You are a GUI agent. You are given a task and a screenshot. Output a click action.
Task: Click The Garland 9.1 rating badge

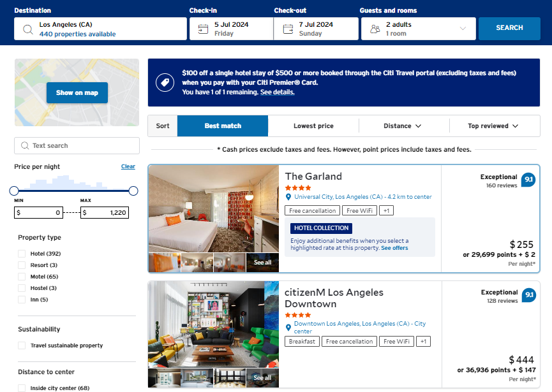click(x=528, y=179)
